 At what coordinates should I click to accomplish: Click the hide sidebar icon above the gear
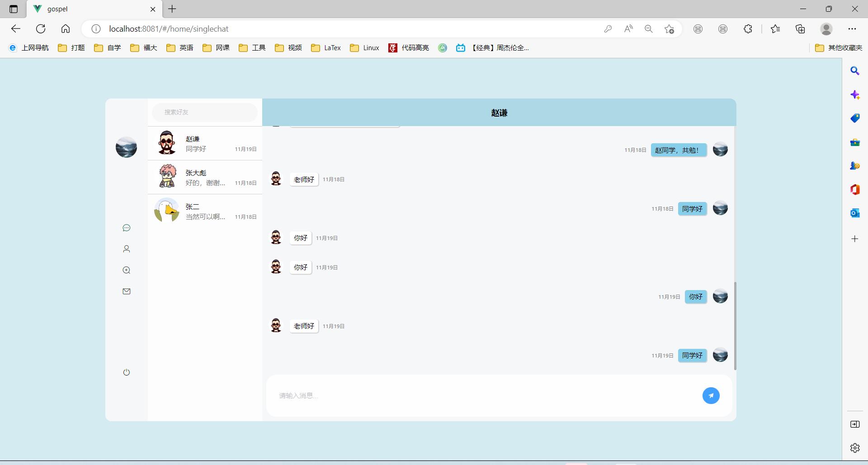[x=855, y=424]
